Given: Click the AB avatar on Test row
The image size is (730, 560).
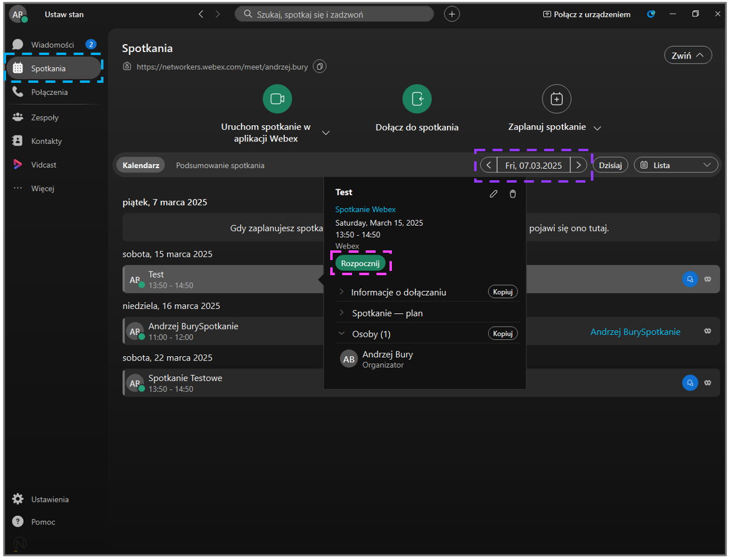Looking at the screenshot, I should coord(135,280).
